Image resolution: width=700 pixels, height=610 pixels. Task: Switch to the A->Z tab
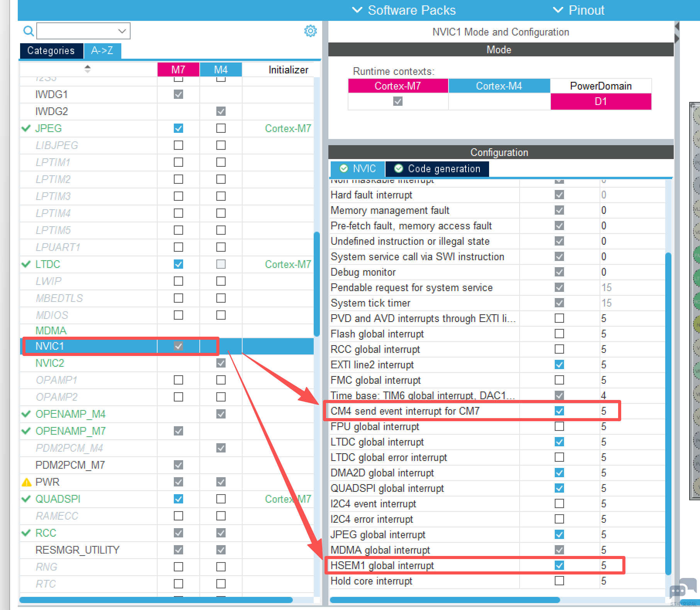tap(102, 51)
